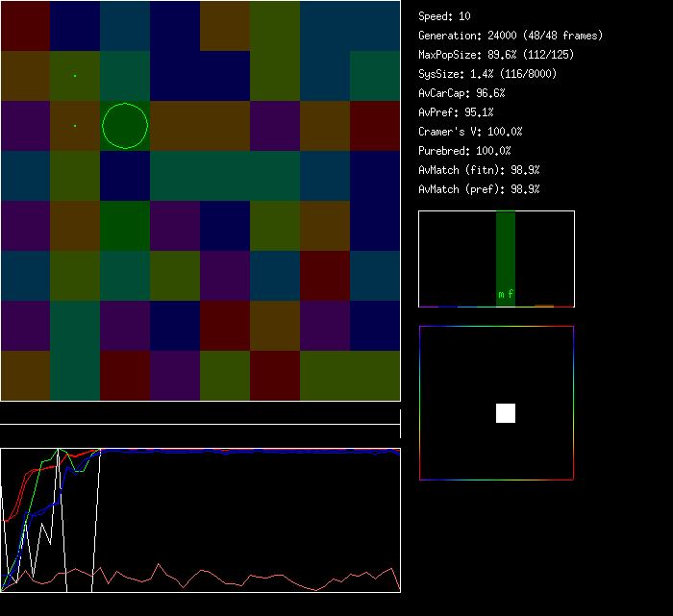
Task: Select the tall green bar in the histogram
Action: click(x=506, y=250)
